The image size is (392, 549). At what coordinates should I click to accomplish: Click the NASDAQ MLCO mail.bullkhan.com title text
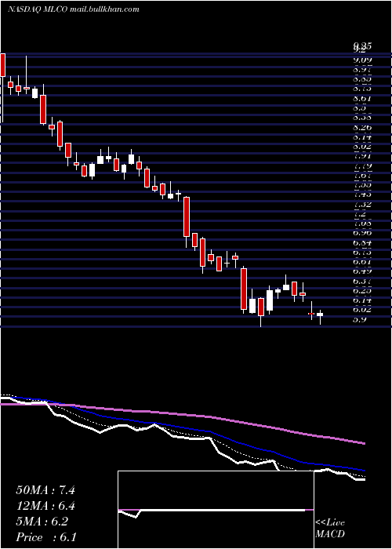[74, 9]
